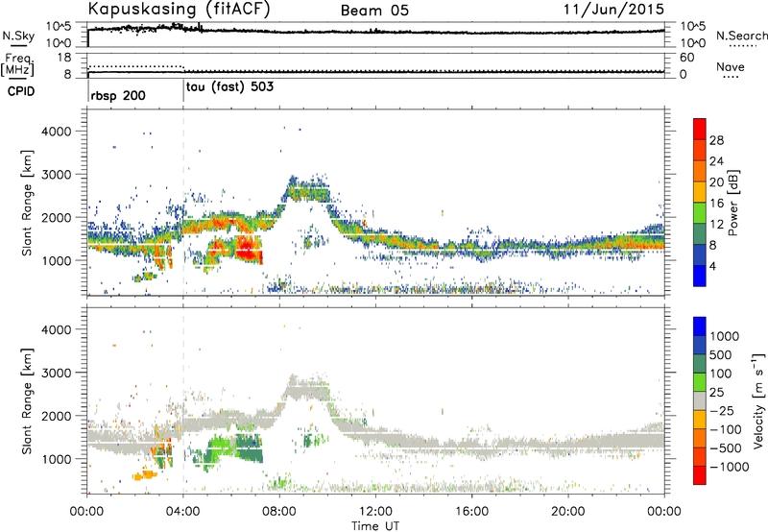
Task: Click the "28" power colorbar label
Action: [x=716, y=140]
